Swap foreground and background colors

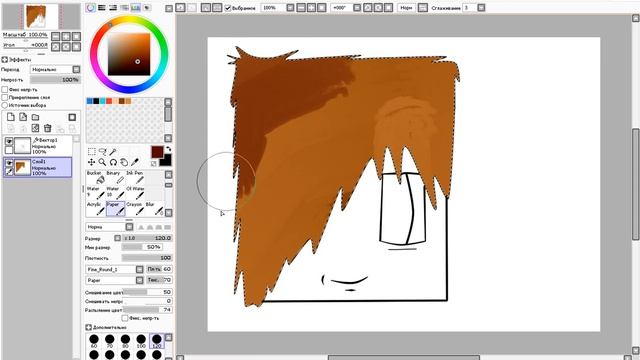click(x=168, y=149)
